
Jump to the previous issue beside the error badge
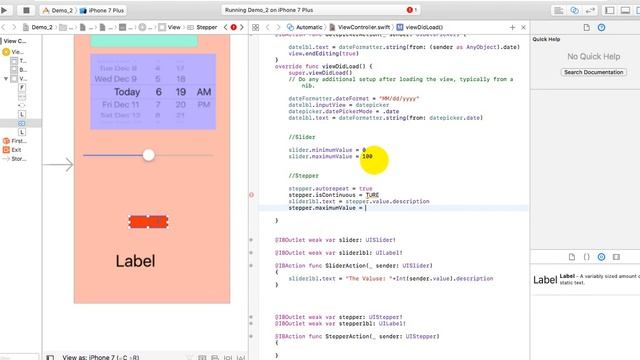click(x=225, y=27)
